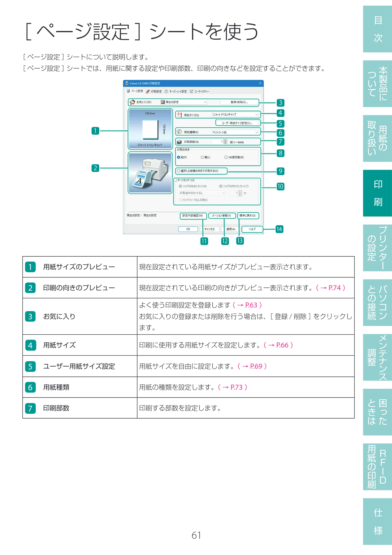Enable the 180度回転(R) checkbox

coord(226,157)
